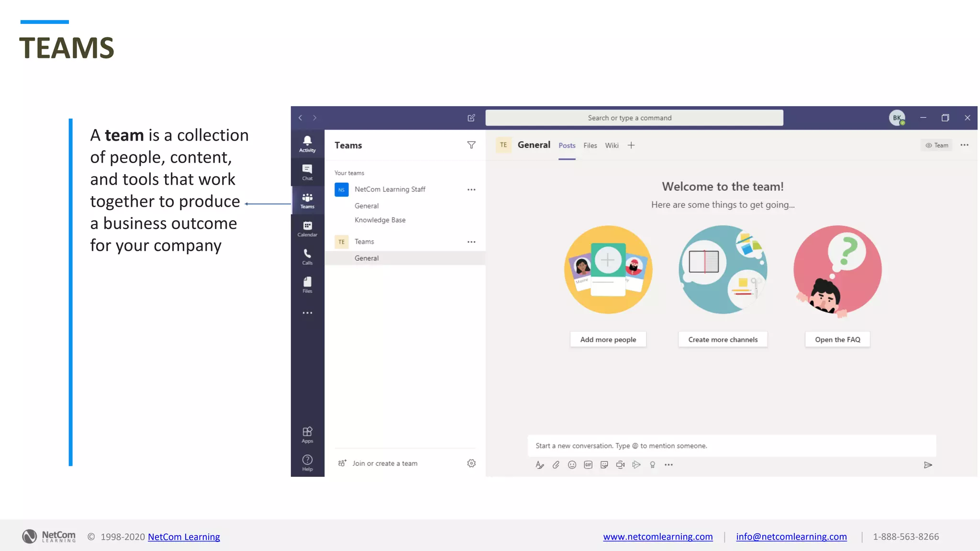
Task: Open the Calendar view
Action: click(x=307, y=229)
